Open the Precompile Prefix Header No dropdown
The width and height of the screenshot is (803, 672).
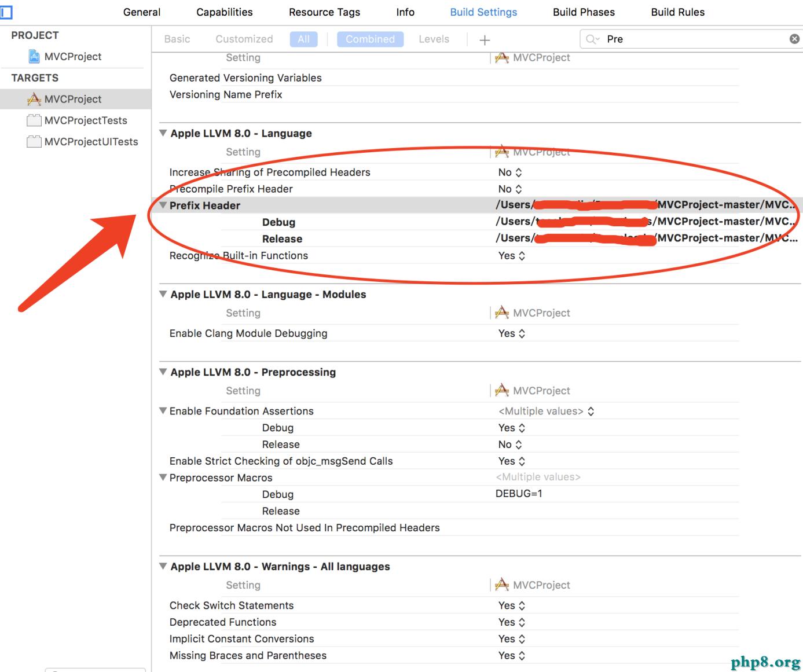[510, 189]
